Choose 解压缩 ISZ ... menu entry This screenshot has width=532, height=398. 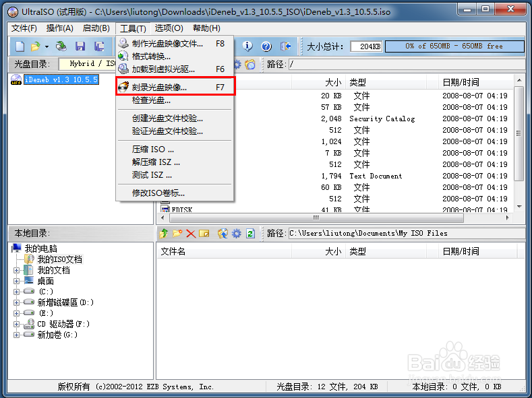click(175, 162)
